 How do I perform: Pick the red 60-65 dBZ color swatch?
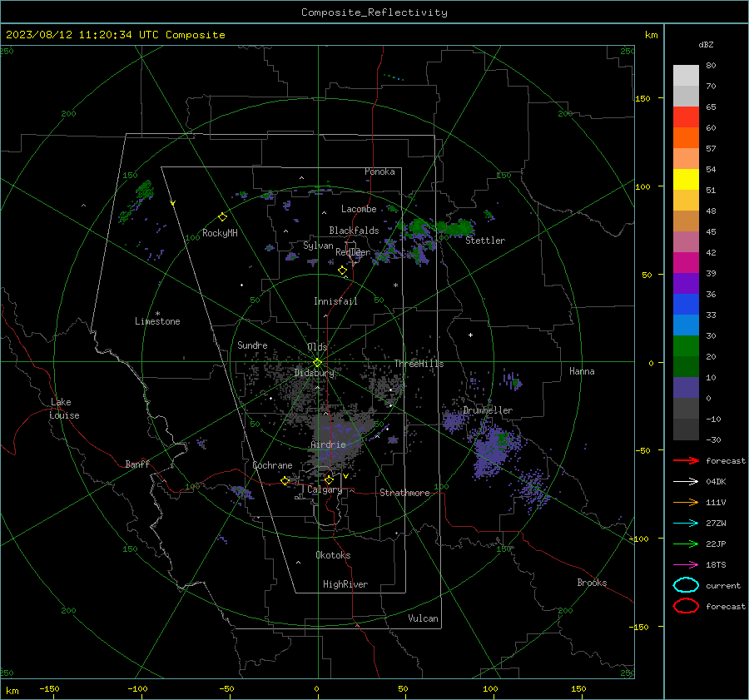(x=686, y=117)
